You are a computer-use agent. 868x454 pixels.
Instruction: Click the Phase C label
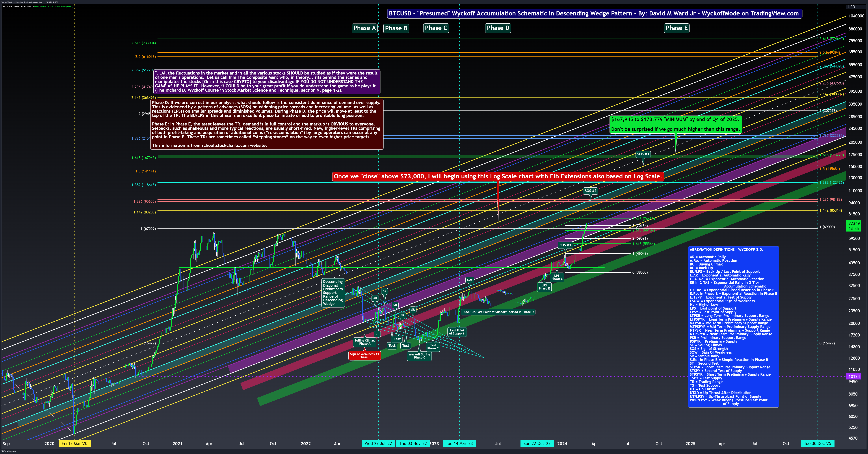436,28
